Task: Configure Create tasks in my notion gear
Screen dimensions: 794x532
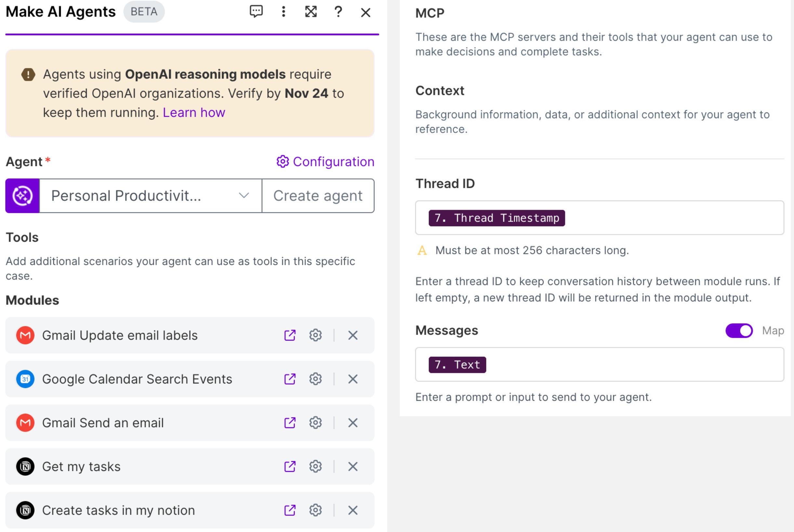Action: (315, 510)
